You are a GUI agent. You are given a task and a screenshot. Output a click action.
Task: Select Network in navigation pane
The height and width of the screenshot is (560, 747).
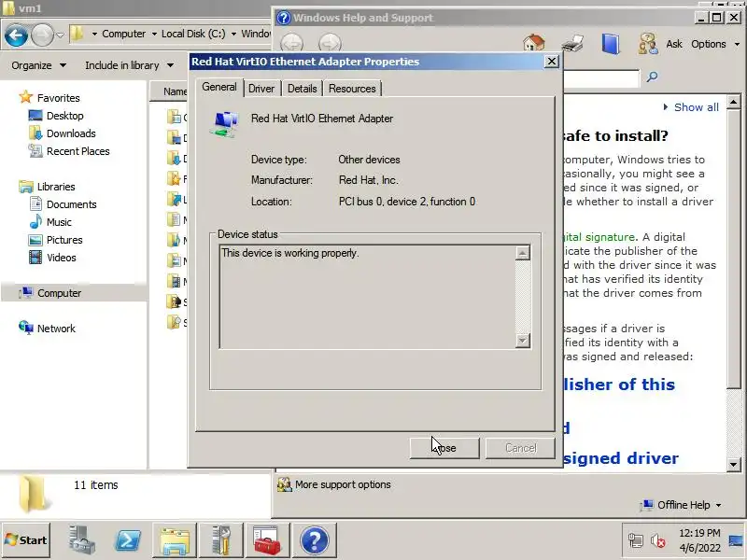click(x=56, y=329)
